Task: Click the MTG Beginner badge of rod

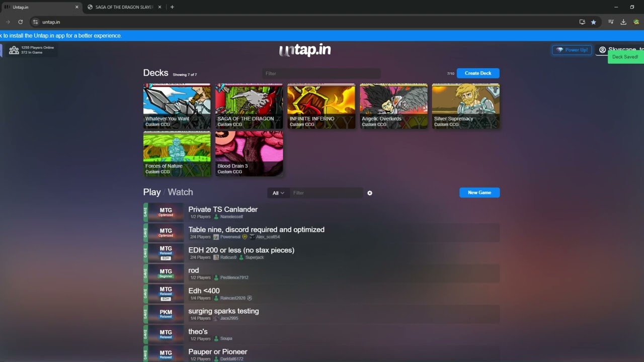Action: point(166,273)
